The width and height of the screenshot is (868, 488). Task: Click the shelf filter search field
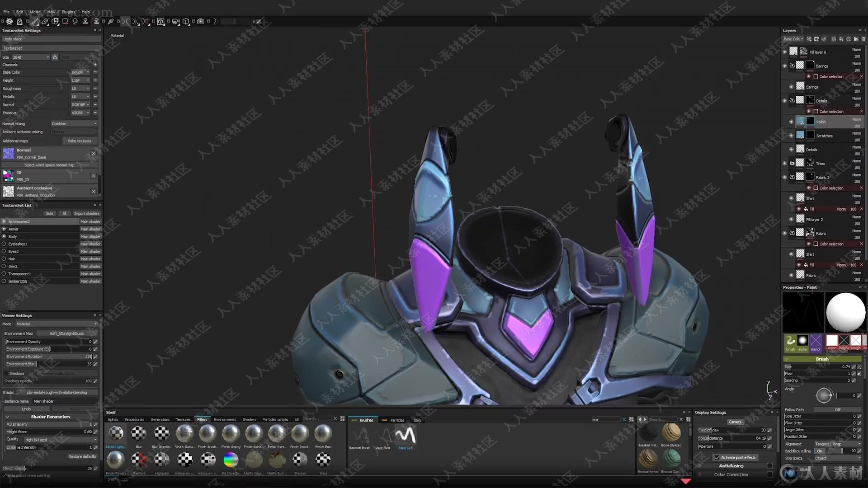pos(317,419)
